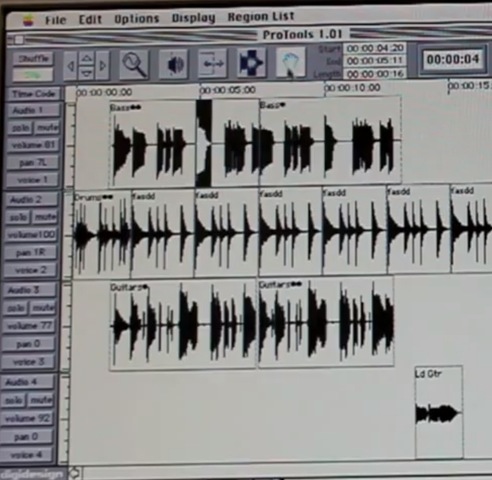The width and height of the screenshot is (492, 480).
Task: Open the voice 2 selector
Action: click(30, 270)
